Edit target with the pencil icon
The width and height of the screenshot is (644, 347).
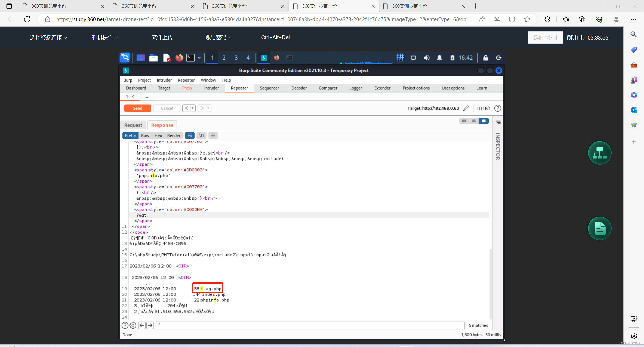coord(466,108)
